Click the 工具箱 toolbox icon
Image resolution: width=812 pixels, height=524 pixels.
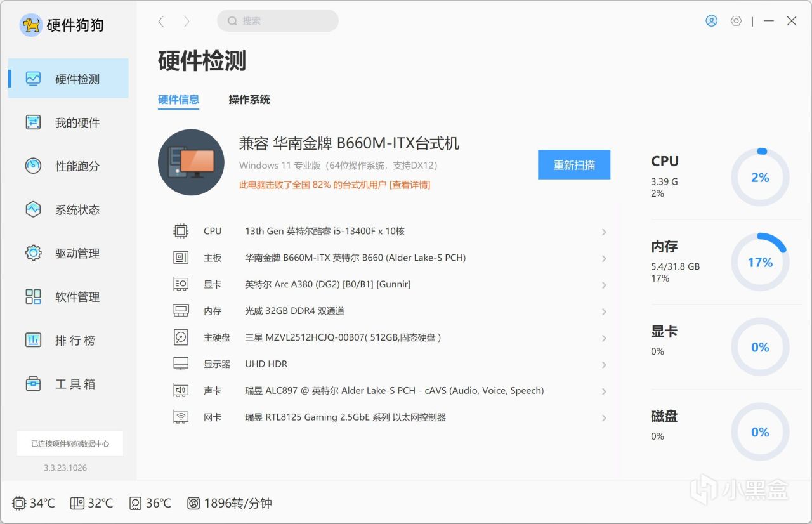coord(33,384)
